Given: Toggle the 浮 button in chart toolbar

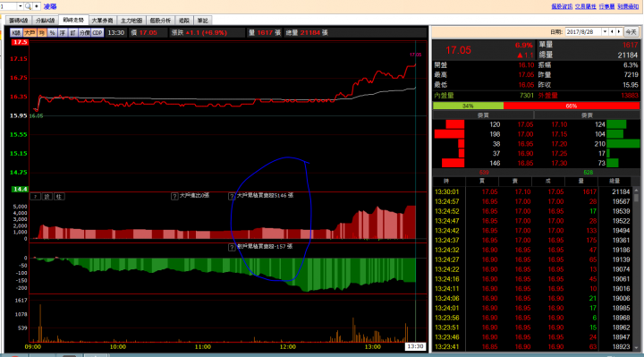Looking at the screenshot, I should 63,33.
